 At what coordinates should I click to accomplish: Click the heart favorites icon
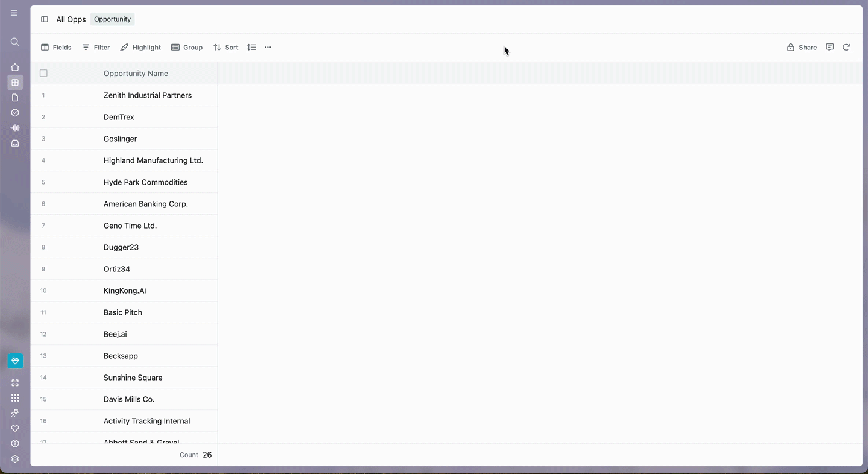pyautogui.click(x=15, y=428)
